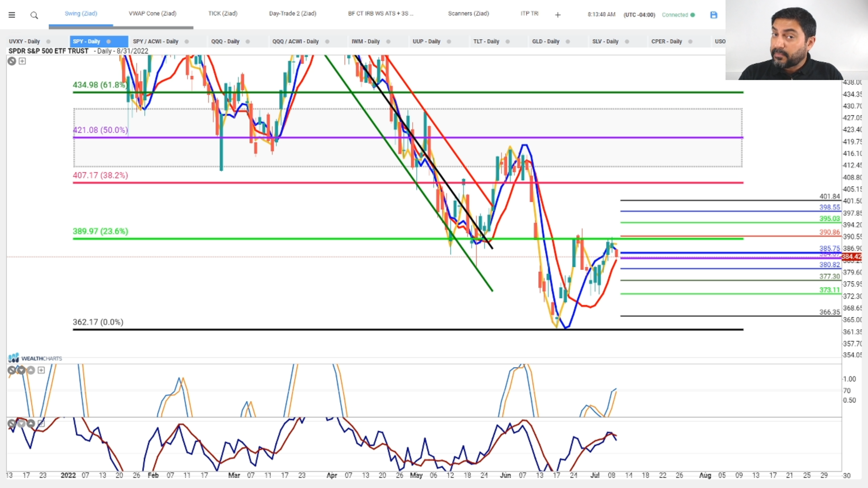The image size is (868, 488).
Task: Click the dot beside IWM - Daily tab
Action: 388,42
